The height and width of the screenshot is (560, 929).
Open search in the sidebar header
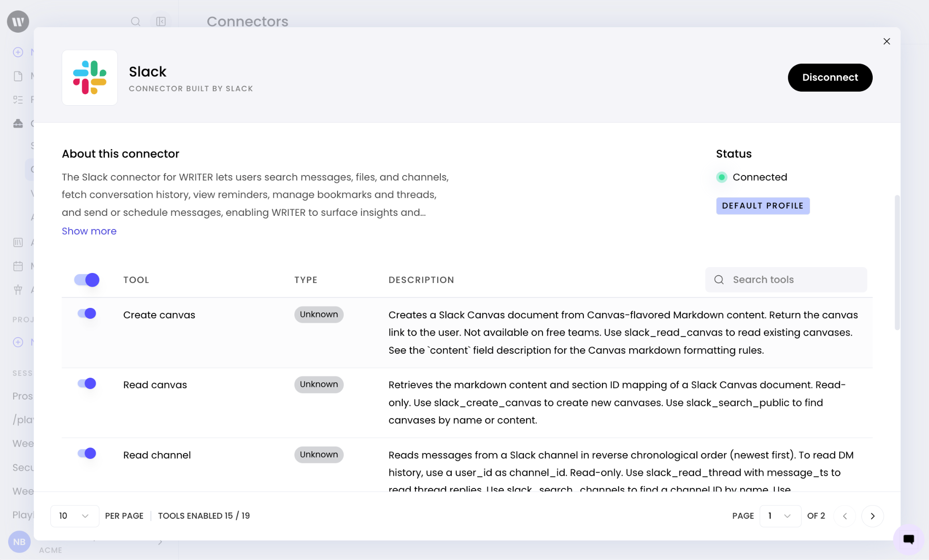pyautogui.click(x=135, y=21)
